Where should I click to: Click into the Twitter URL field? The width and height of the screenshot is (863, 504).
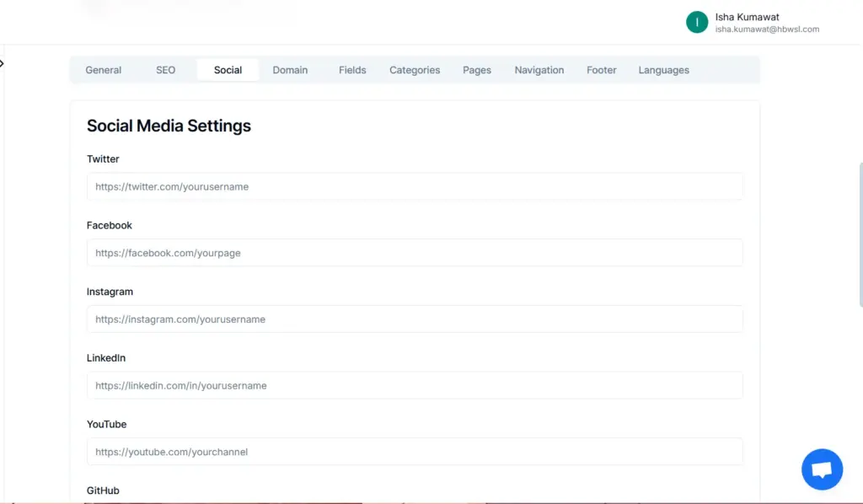click(x=415, y=186)
